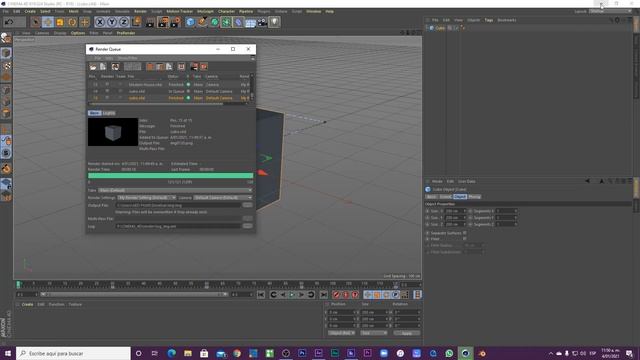The image size is (640, 360).
Task: Click the timeline preview range slider bar
Action: (x=134, y=294)
